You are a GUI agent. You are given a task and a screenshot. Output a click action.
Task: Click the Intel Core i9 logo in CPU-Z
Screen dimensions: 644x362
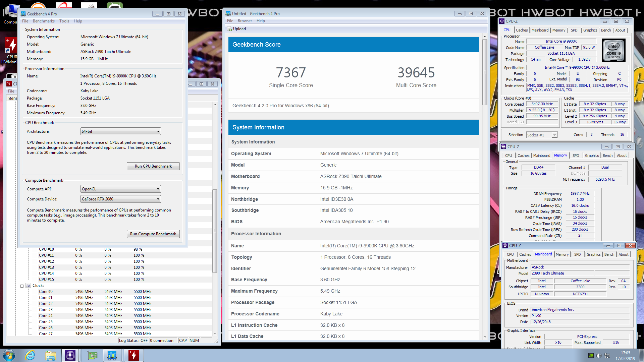[614, 50]
